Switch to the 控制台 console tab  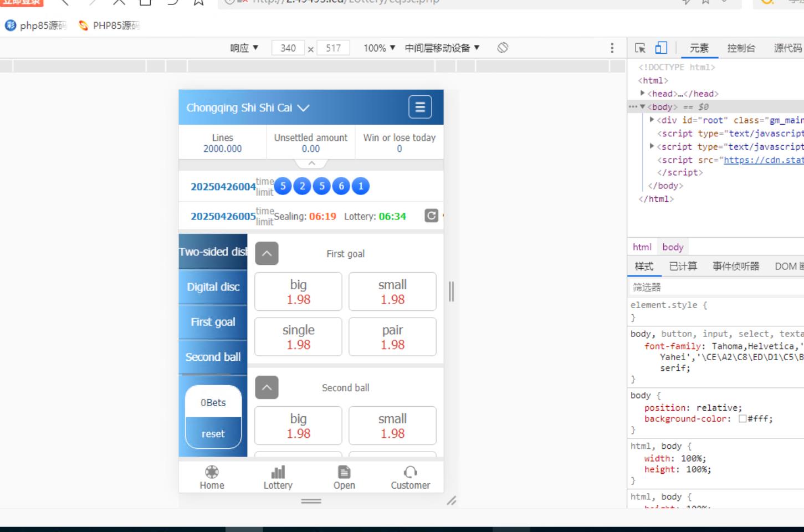coord(741,48)
